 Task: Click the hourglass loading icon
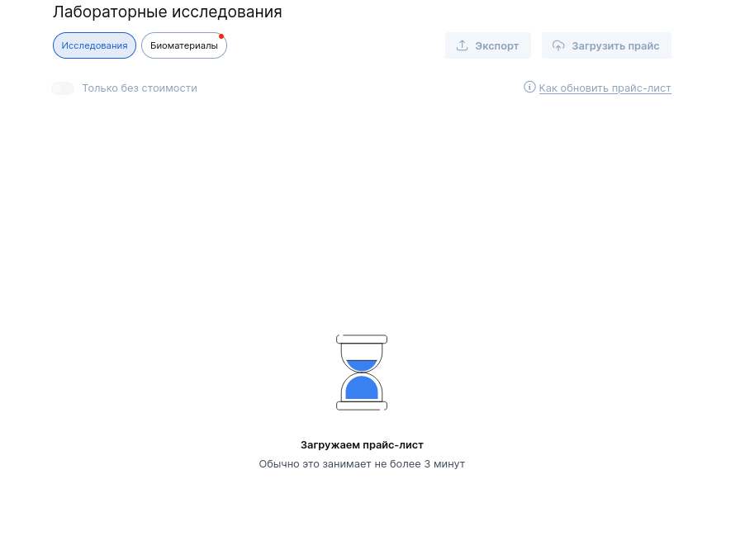click(362, 373)
